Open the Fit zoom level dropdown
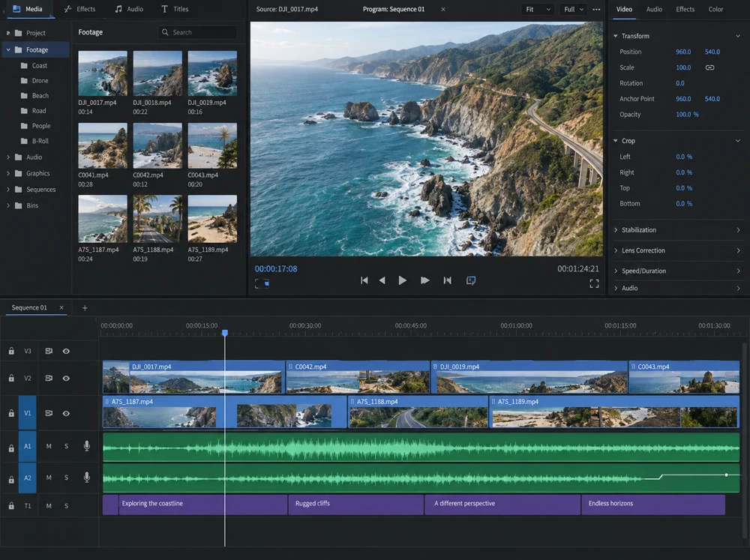 click(x=538, y=9)
